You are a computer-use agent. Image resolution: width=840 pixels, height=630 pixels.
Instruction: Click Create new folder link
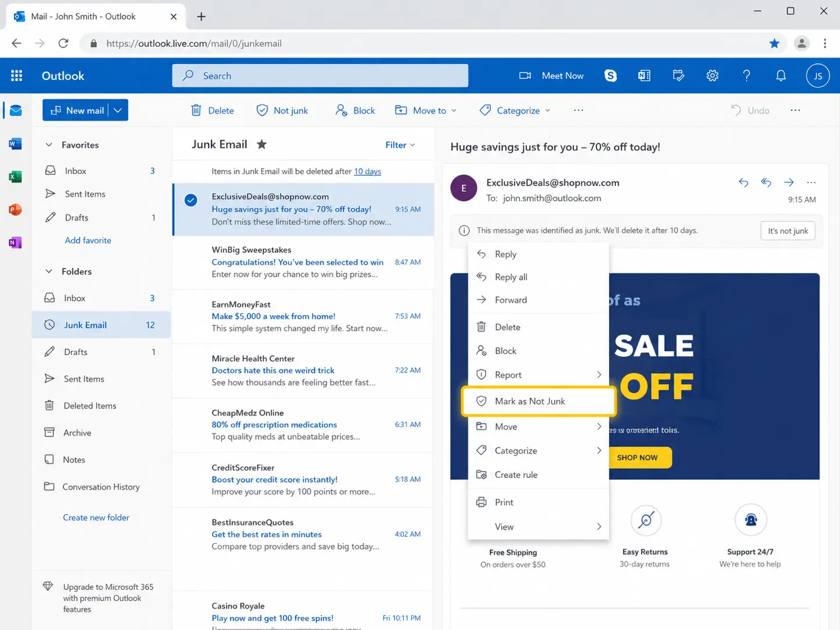tap(96, 517)
